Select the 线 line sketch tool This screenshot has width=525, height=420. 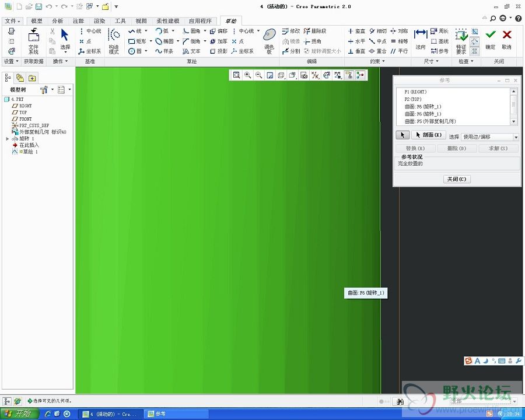(x=135, y=31)
